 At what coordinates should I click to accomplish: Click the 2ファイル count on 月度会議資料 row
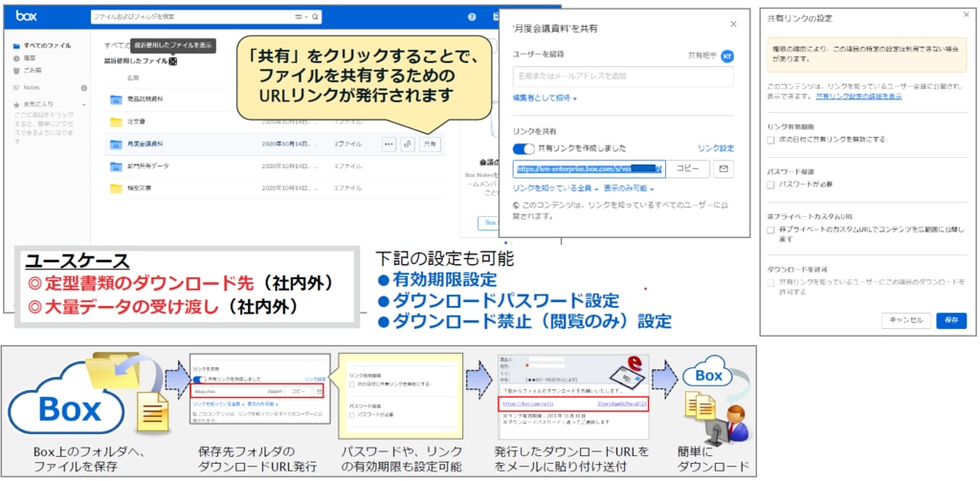click(348, 144)
